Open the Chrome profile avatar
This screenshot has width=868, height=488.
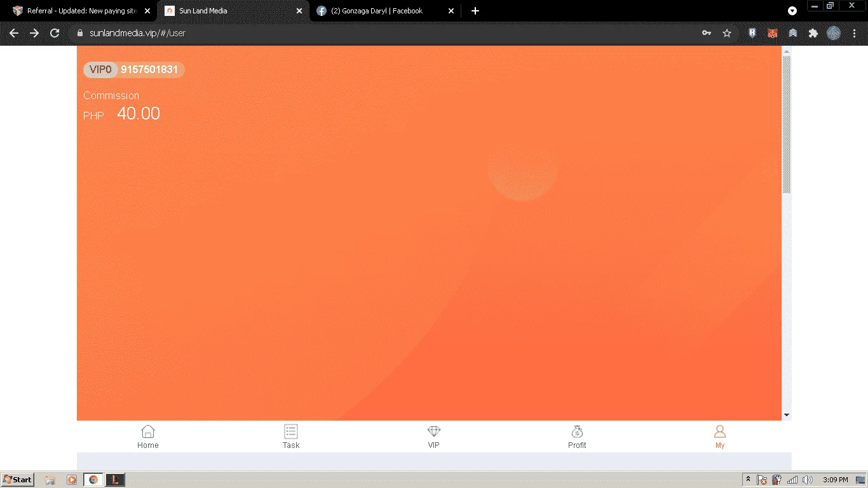pyautogui.click(x=834, y=33)
